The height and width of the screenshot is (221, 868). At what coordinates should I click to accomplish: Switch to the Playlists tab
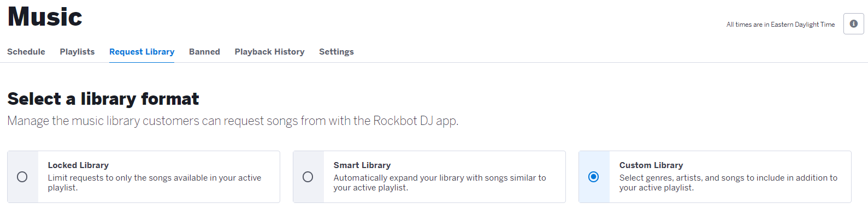(77, 52)
